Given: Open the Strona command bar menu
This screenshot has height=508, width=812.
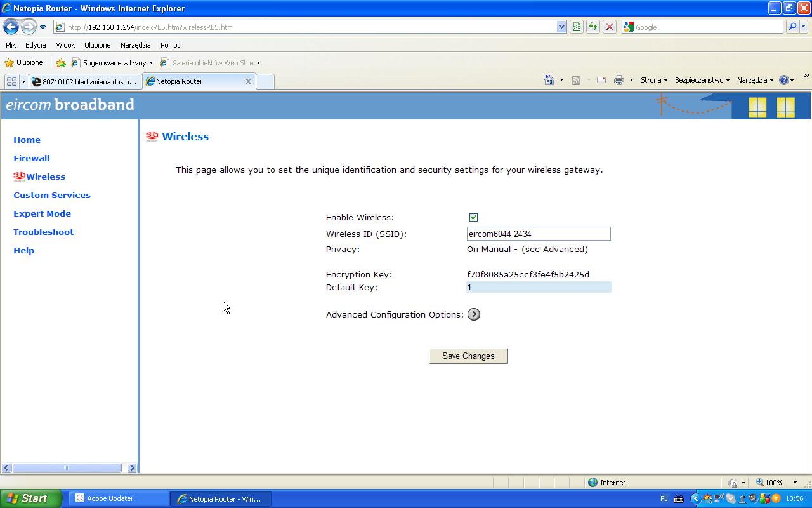Looking at the screenshot, I should (654, 80).
